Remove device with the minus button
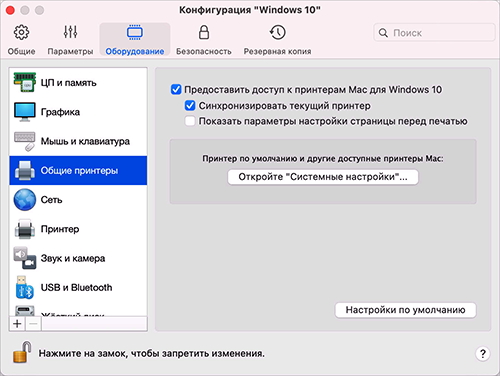The width and height of the screenshot is (500, 376). coord(33,323)
